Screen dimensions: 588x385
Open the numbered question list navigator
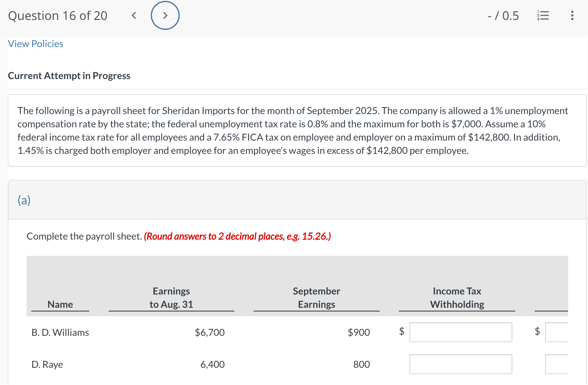(543, 15)
